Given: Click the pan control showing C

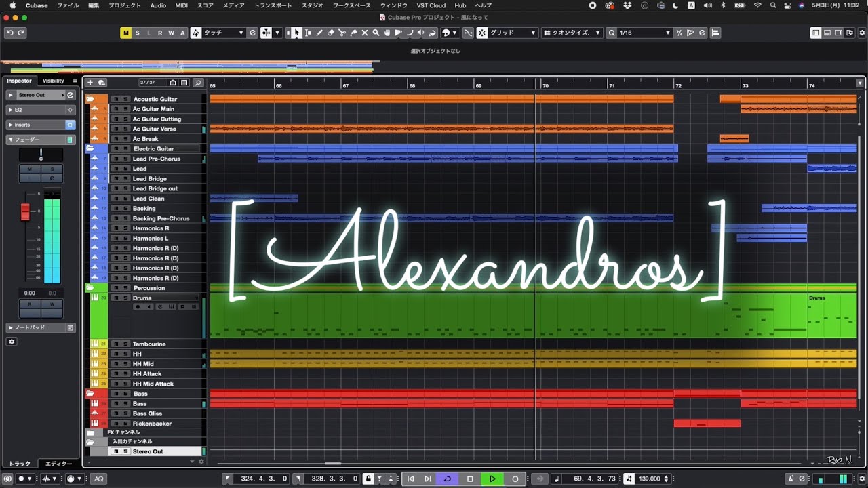Looking at the screenshot, I should (x=41, y=155).
